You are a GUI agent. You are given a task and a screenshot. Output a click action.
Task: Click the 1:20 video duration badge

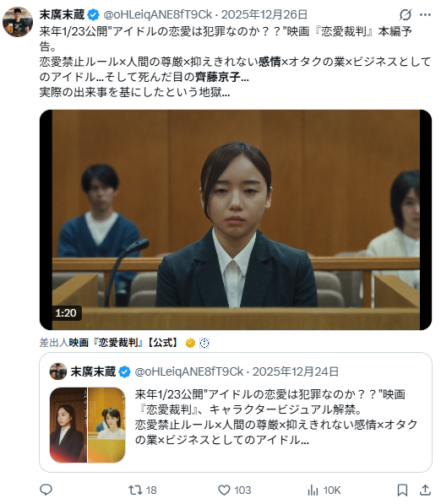click(66, 312)
